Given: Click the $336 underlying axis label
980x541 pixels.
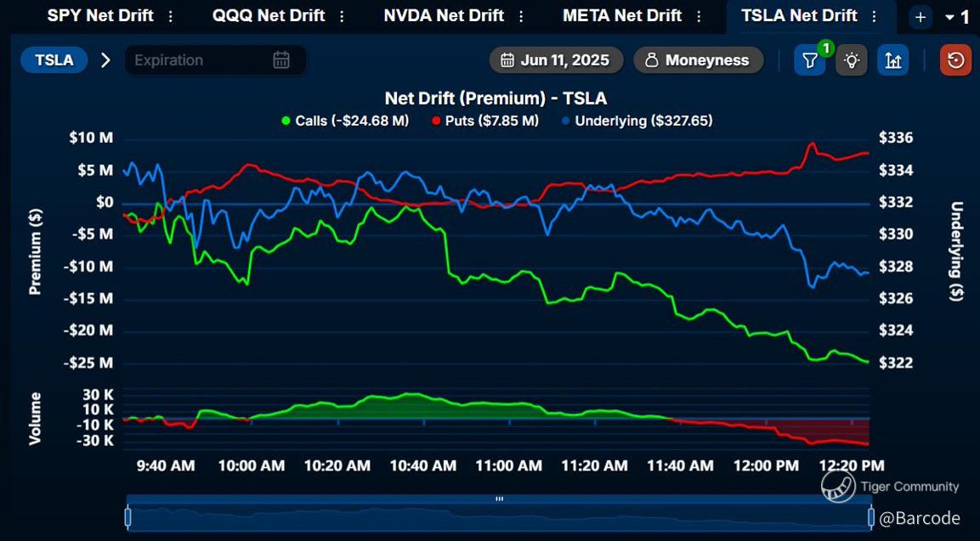Looking at the screenshot, I should [896, 138].
